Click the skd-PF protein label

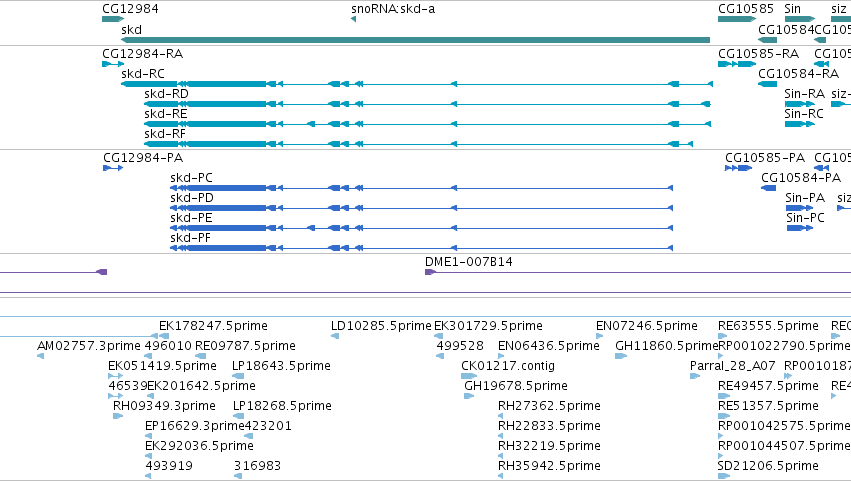190,238
